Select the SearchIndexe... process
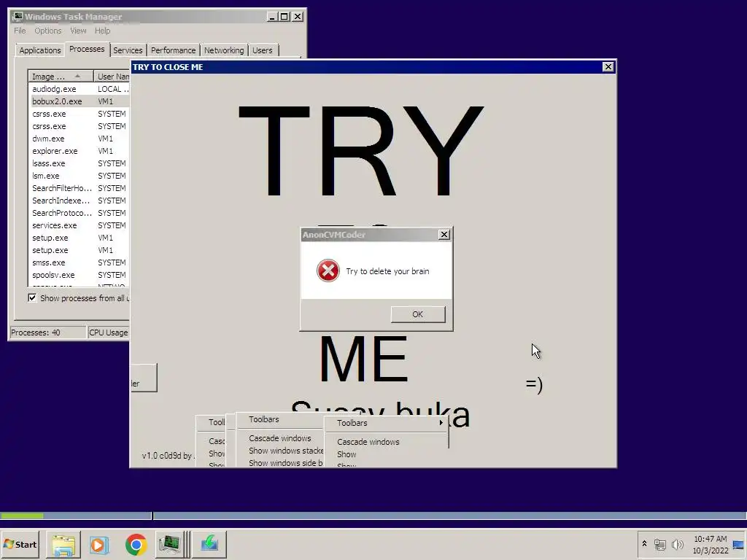This screenshot has width=747, height=560. click(79, 201)
